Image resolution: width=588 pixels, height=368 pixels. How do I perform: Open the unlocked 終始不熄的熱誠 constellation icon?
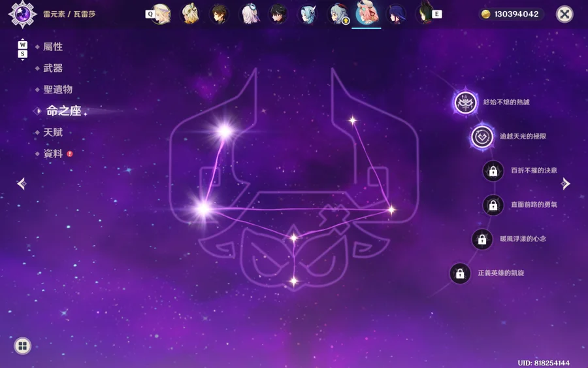tap(465, 103)
